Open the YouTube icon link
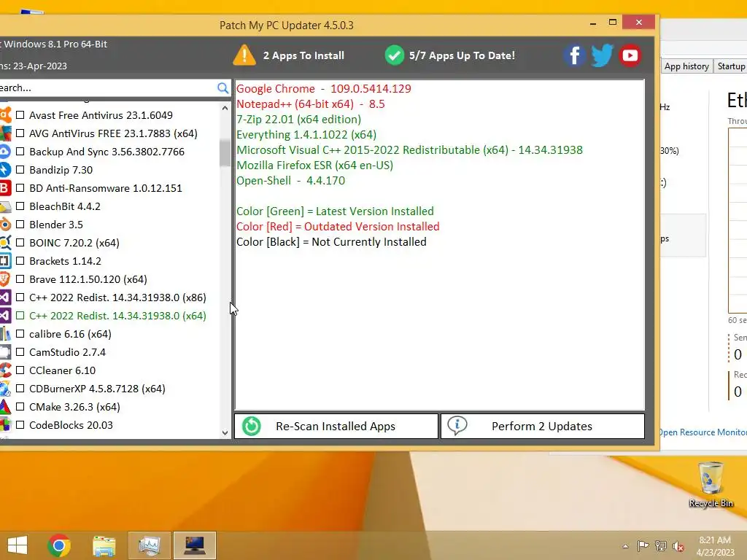Screen dimensions: 747x560 [630, 55]
